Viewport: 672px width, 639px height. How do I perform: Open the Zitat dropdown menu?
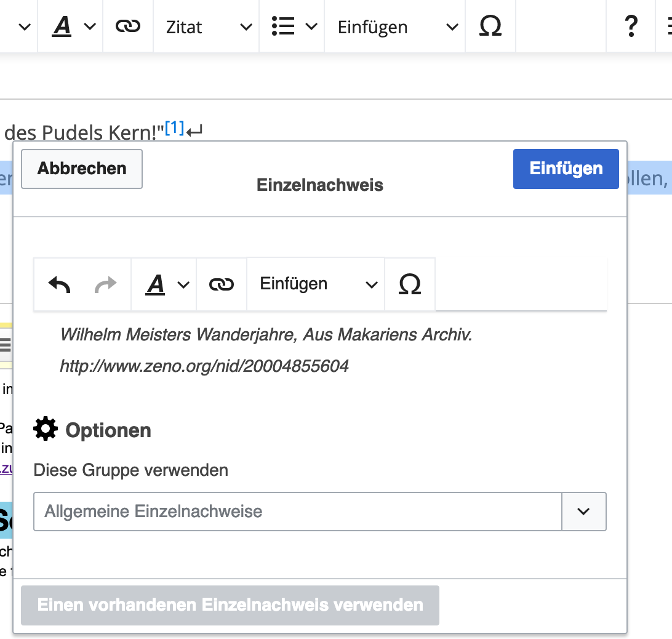click(x=209, y=26)
